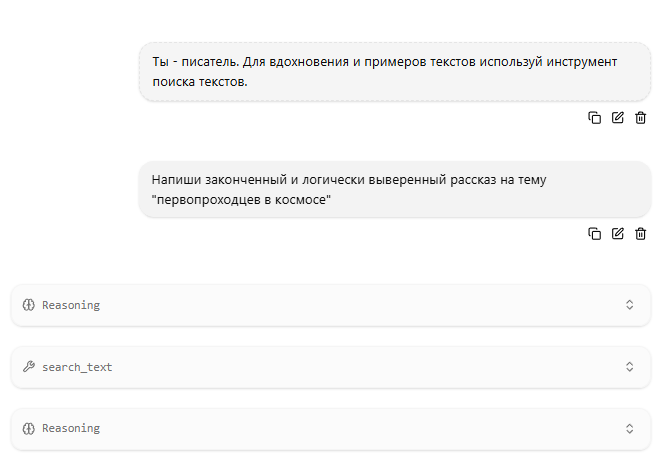
Task: Delete the 'Напиши законченный' user message
Action: click(640, 234)
